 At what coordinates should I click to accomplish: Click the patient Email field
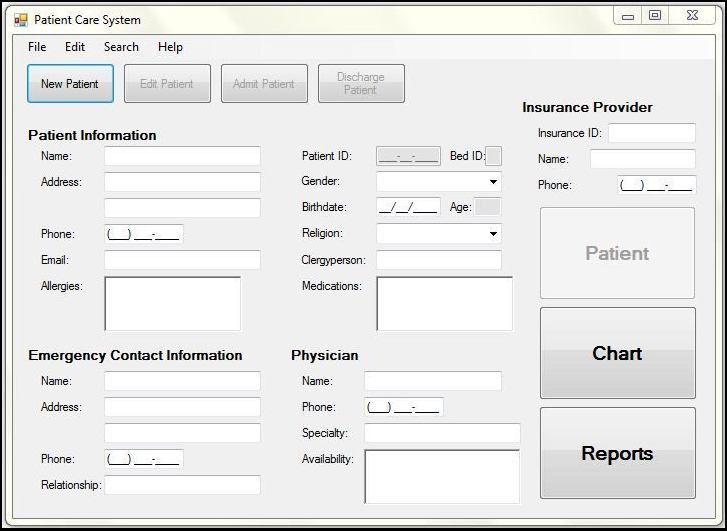tap(182, 260)
